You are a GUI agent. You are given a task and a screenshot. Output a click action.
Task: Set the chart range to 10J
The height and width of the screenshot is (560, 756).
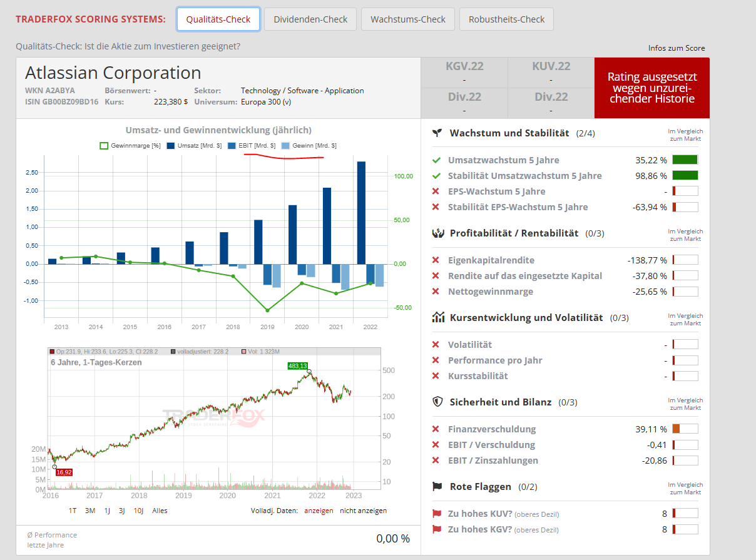tap(138, 511)
